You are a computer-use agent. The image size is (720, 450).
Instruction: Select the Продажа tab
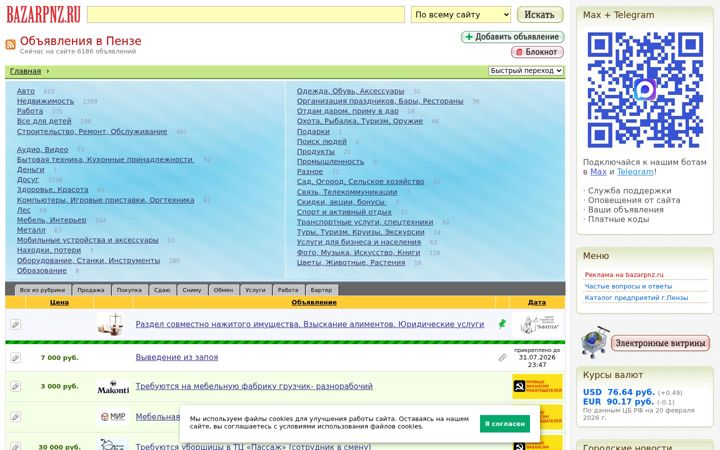coord(91,290)
